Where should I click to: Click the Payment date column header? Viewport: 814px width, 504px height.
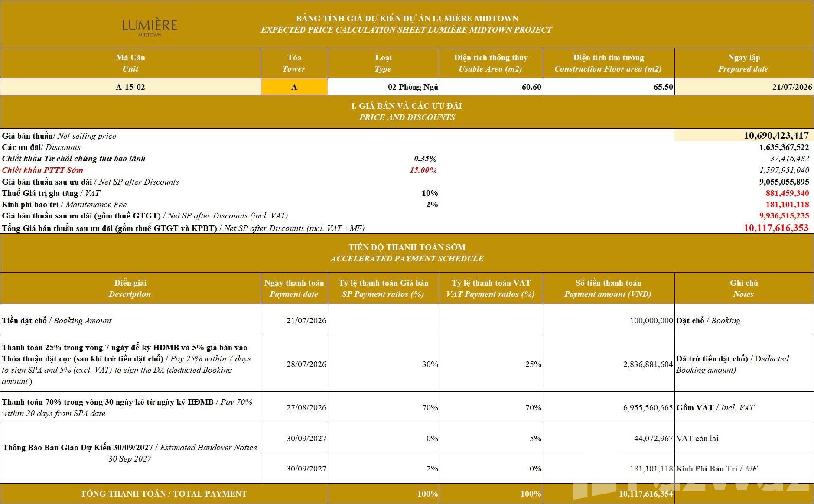pos(294,288)
